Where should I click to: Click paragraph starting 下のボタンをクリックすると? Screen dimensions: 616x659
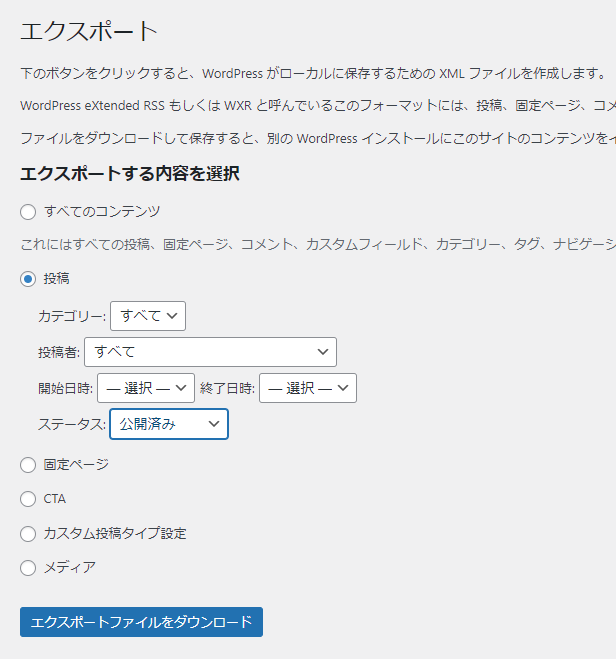coord(314,74)
